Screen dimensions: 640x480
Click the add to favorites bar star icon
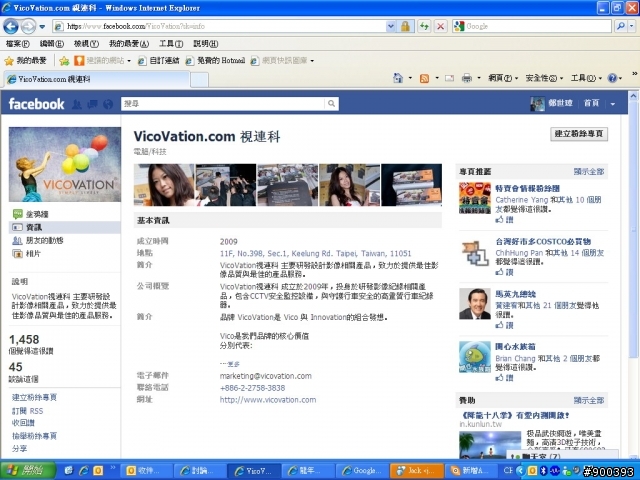[x=64, y=61]
